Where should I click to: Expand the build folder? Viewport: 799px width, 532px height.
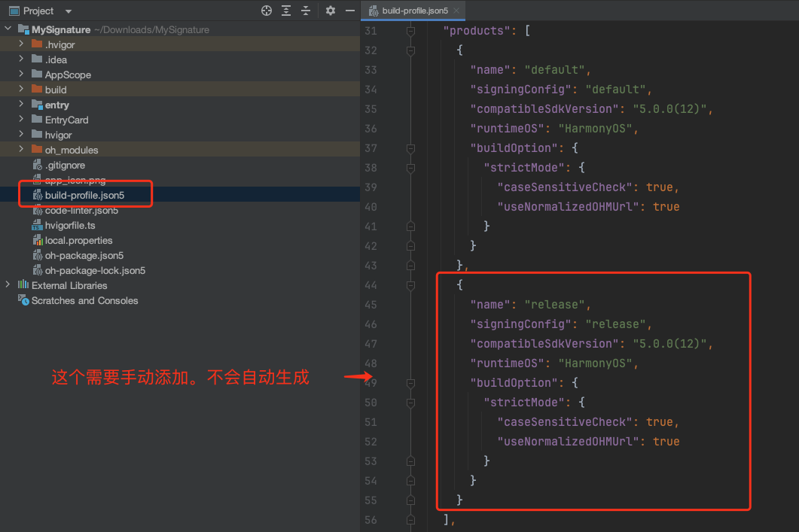(x=21, y=89)
